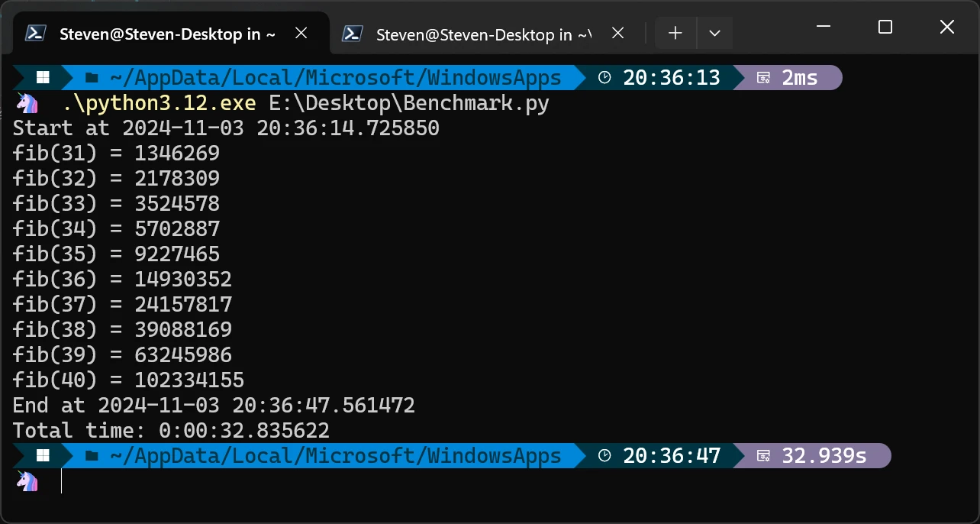The width and height of the screenshot is (980, 524).
Task: Open a new tab with the plus button
Action: 675,33
